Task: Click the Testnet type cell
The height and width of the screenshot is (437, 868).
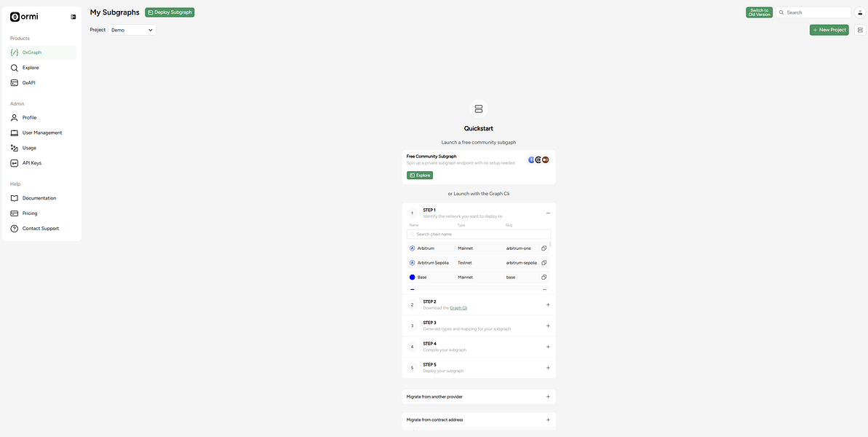Action: pos(465,262)
